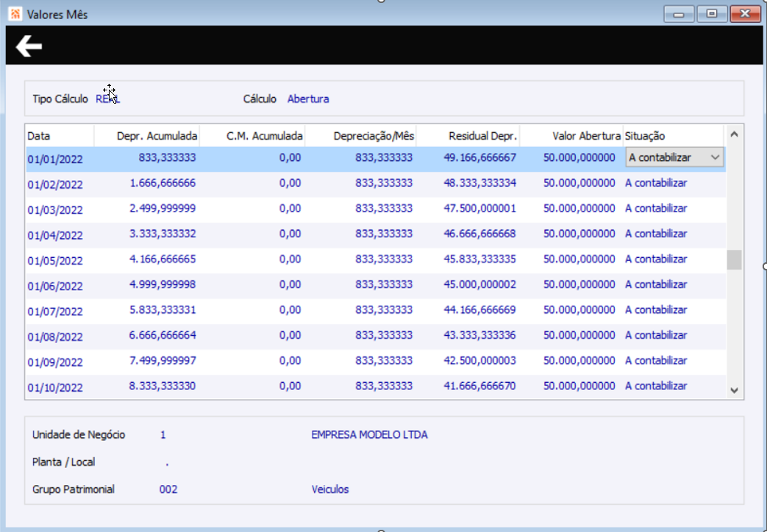This screenshot has height=532, width=767.
Task: Click accumulated depreciation value 4.999,999998
Action: coord(163,284)
